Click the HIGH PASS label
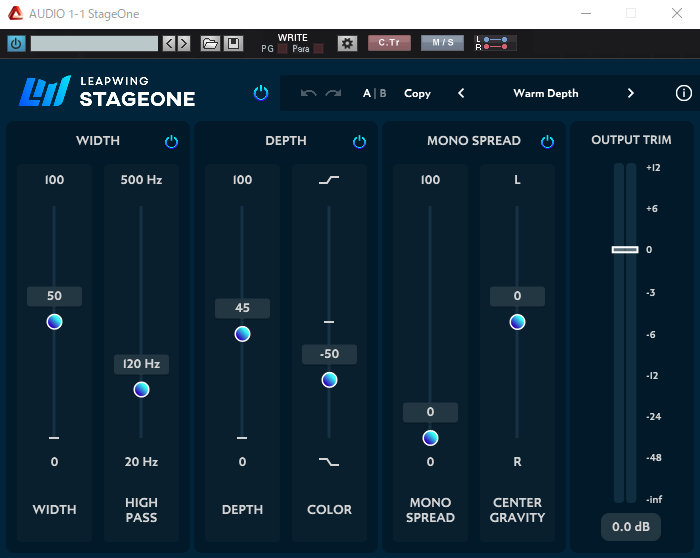 click(x=142, y=510)
